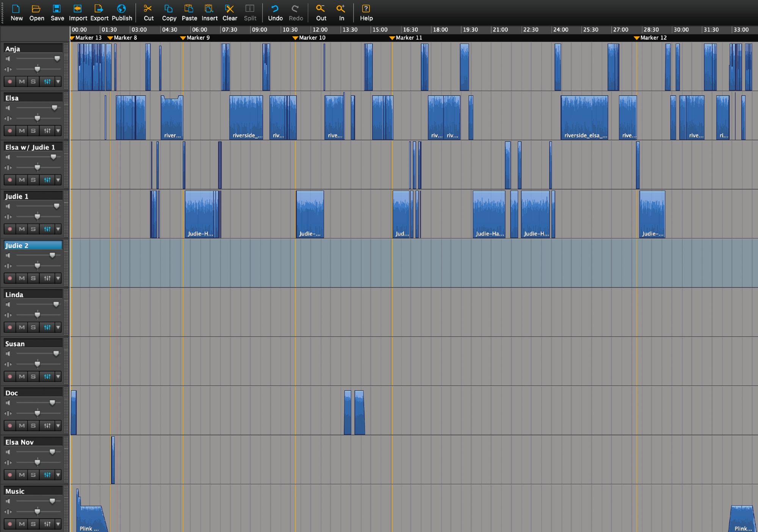758x532 pixels.
Task: Click the Export icon in toolbar
Action: pos(99,9)
